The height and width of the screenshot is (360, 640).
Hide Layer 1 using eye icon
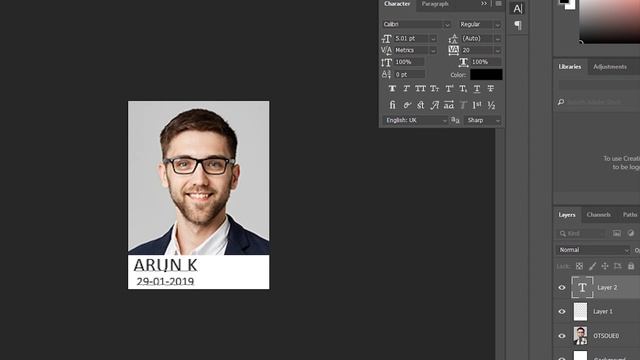coord(562,311)
